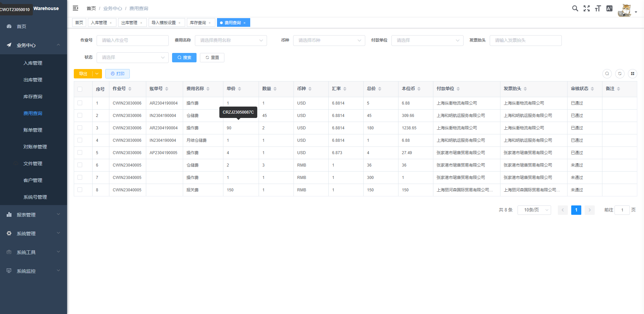Open the 费用名称 dropdown
This screenshot has height=314, width=644.
[x=231, y=40]
